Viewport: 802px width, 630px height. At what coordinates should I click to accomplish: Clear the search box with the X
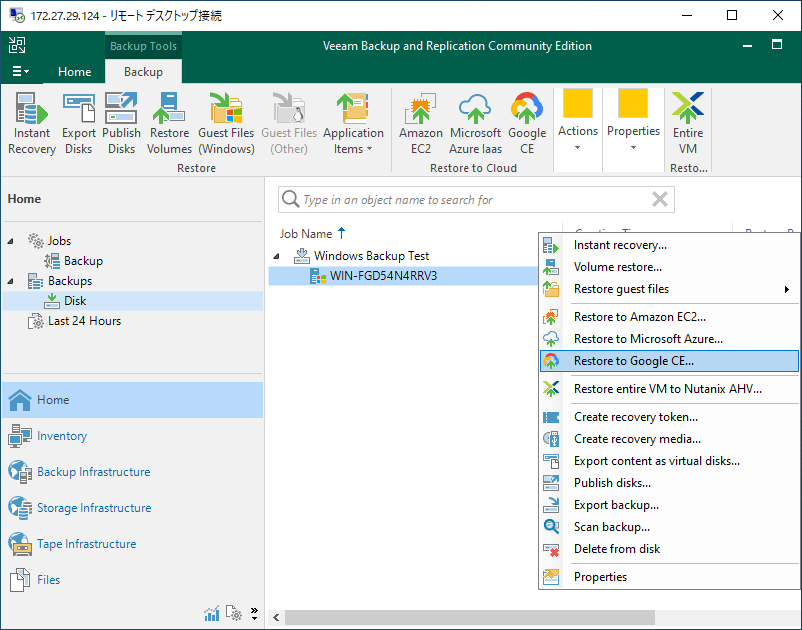660,199
